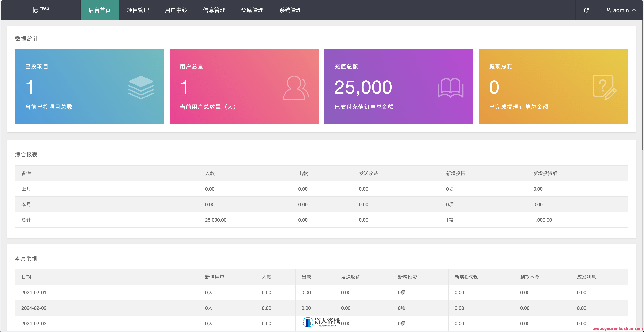Image resolution: width=644 pixels, height=332 pixels.
Task: Click the person icon on 用户总量 card
Action: pos(295,87)
